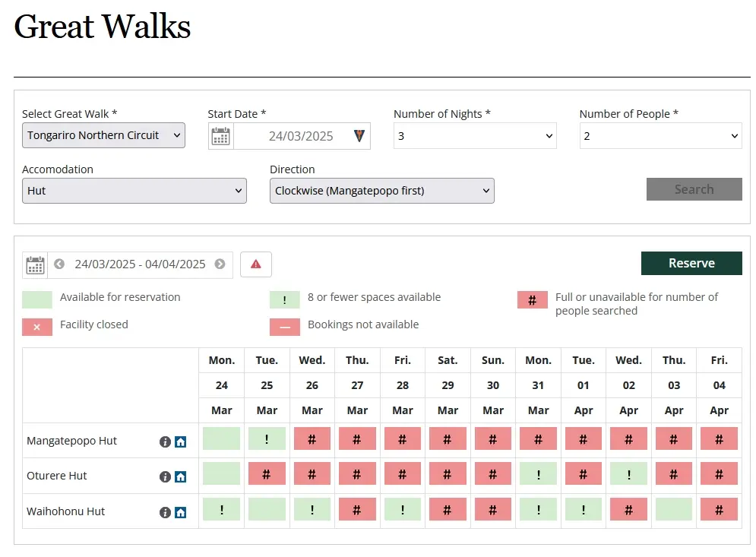Select Mangatepopo Hut Mon 24 Mar cell
The image size is (756, 557).
221,439
